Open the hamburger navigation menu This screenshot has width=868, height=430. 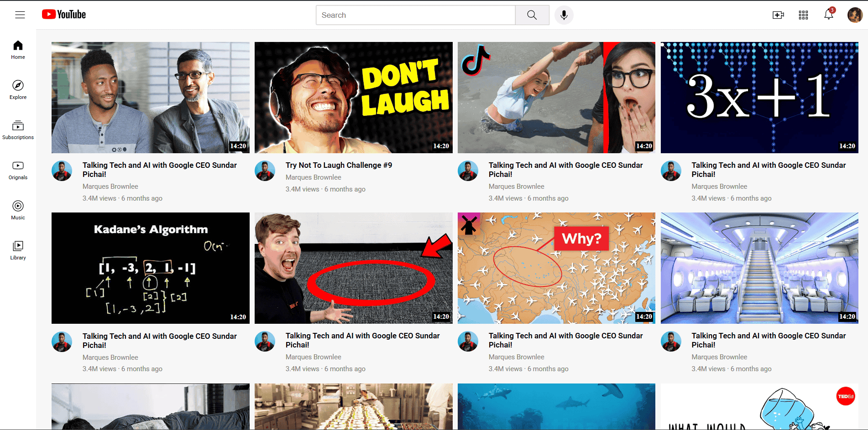(20, 15)
